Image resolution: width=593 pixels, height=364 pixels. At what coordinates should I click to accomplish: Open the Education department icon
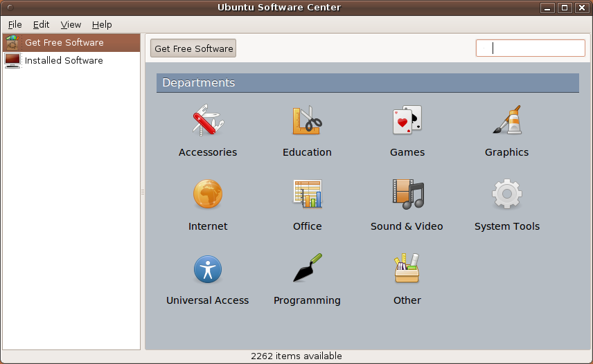coord(307,120)
